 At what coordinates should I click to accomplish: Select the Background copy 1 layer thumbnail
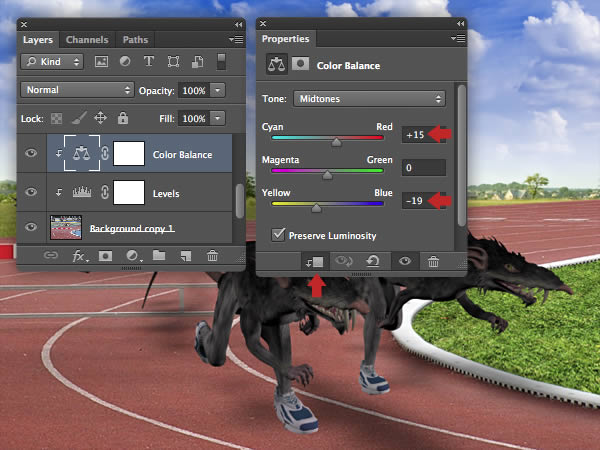(66, 227)
